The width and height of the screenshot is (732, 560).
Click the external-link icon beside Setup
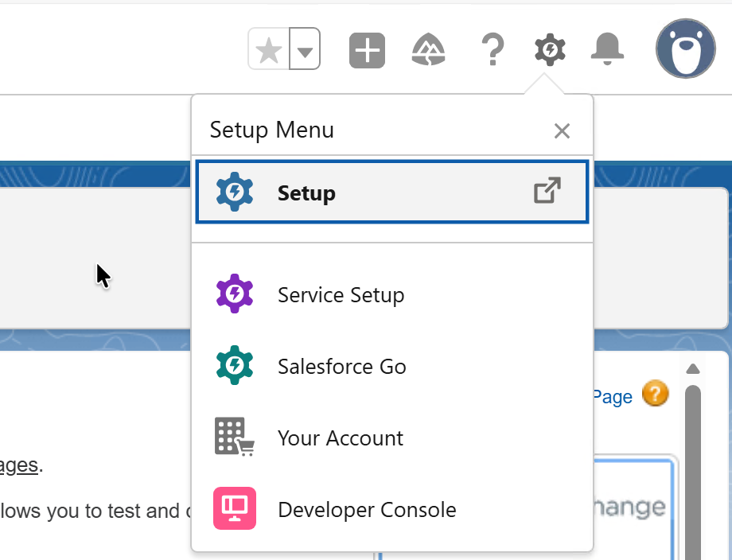(547, 191)
